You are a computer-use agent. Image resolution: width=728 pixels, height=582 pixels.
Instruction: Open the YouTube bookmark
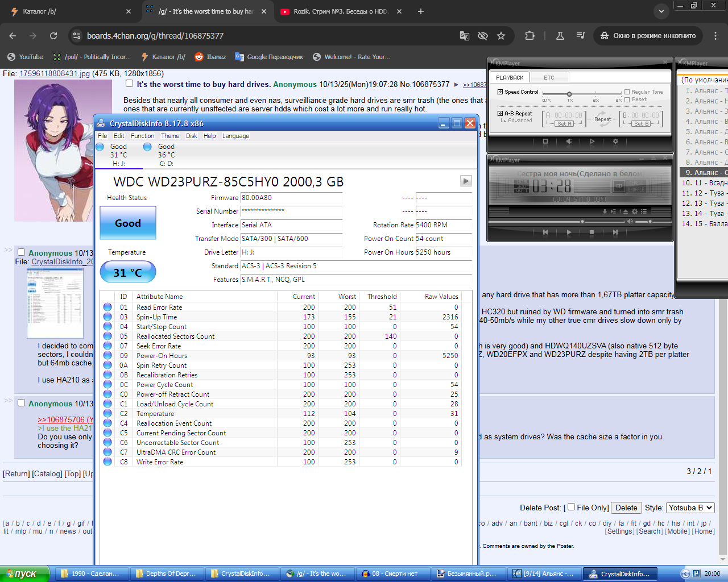point(25,57)
